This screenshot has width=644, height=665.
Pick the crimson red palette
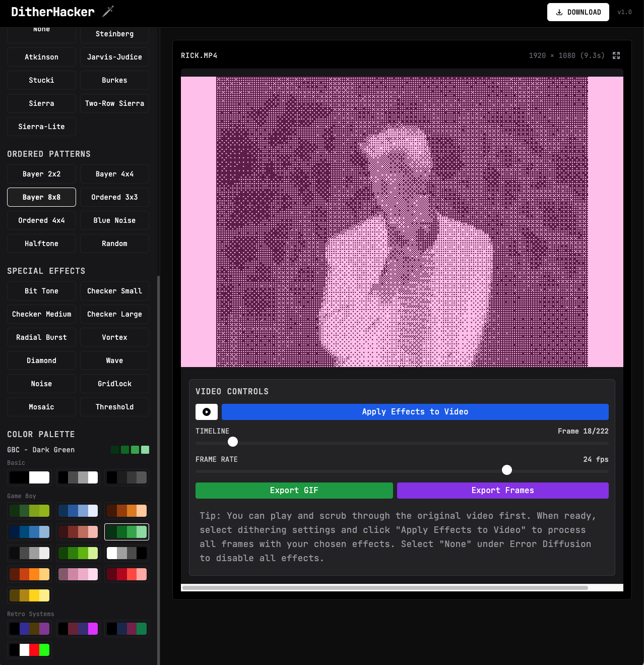pos(127,574)
